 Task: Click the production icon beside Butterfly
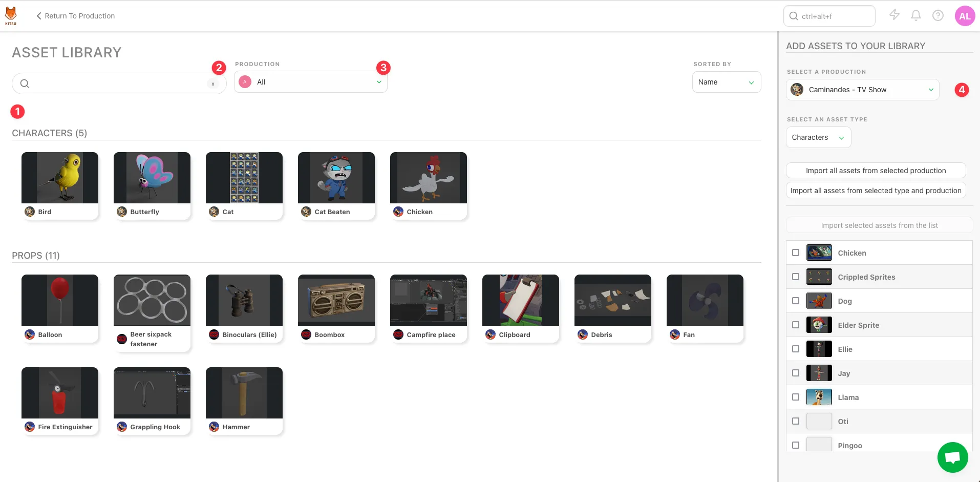click(122, 212)
